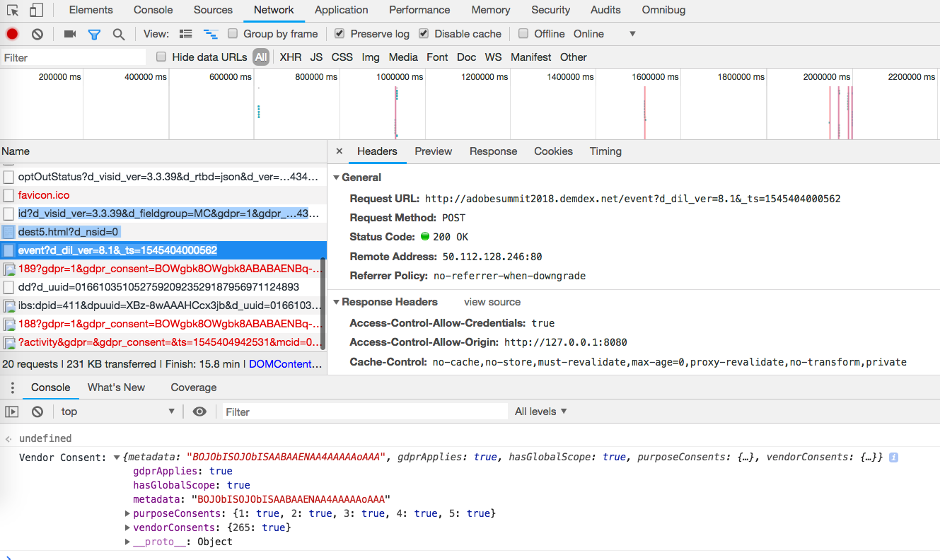Uncheck the Preserve log checkbox

coord(340,34)
